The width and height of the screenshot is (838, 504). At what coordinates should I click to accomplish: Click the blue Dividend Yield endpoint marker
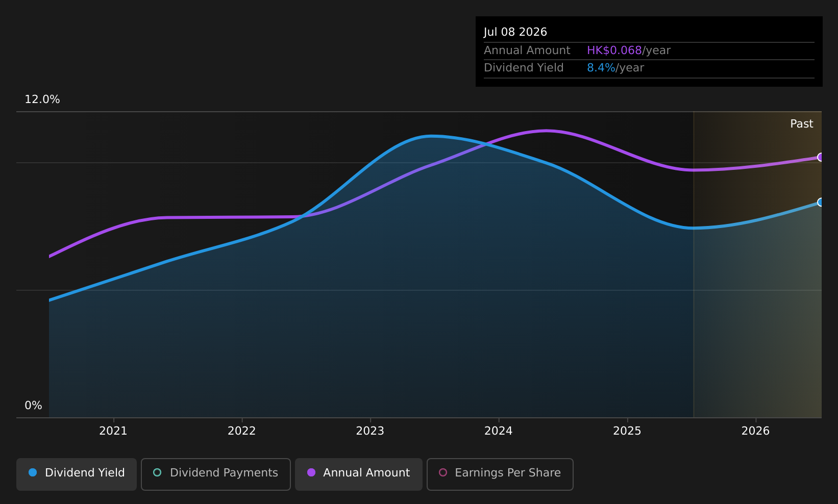pyautogui.click(x=821, y=202)
